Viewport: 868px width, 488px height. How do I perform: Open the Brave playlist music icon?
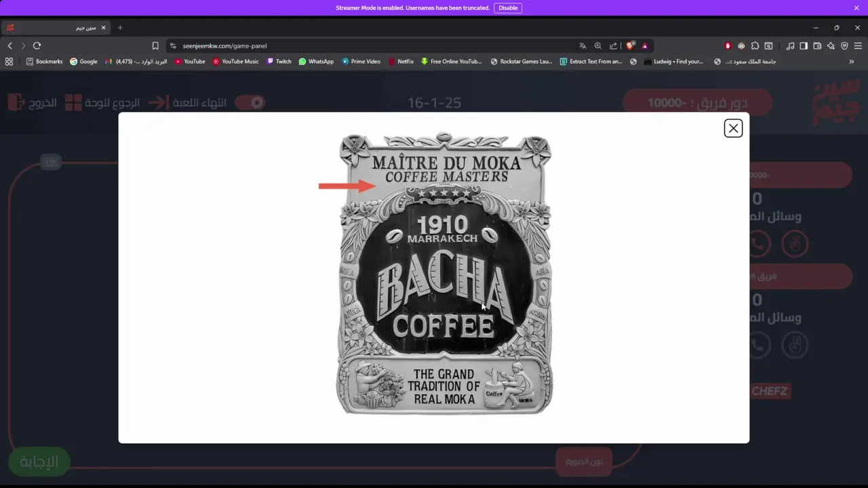790,45
